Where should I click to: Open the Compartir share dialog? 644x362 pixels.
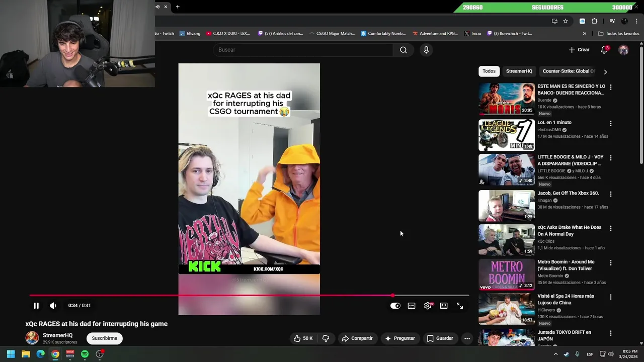(357, 338)
